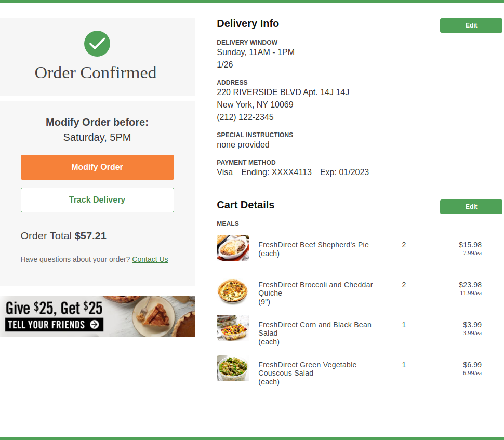Edit the Cart Details section
Image resolution: width=504 pixels, height=440 pixels.
471,207
